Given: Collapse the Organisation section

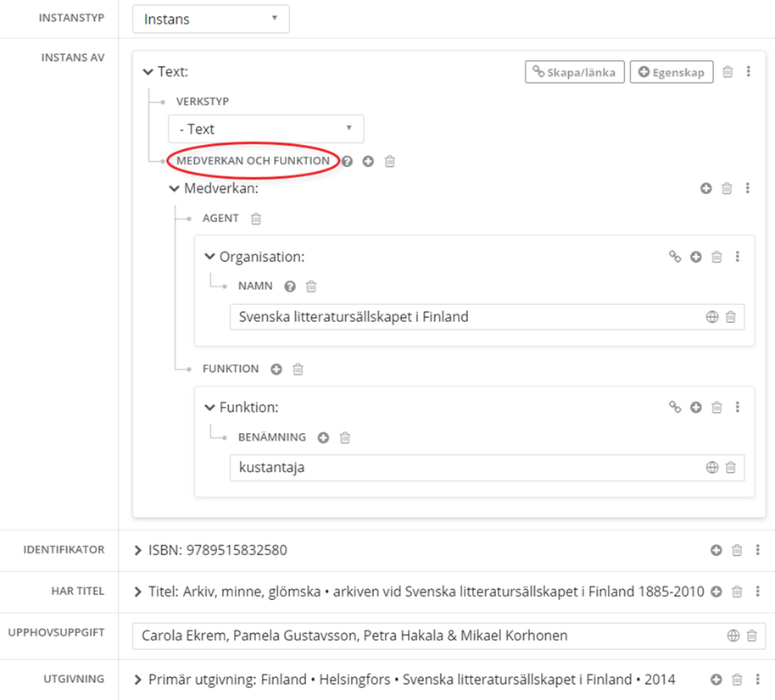Looking at the screenshot, I should pyautogui.click(x=209, y=257).
